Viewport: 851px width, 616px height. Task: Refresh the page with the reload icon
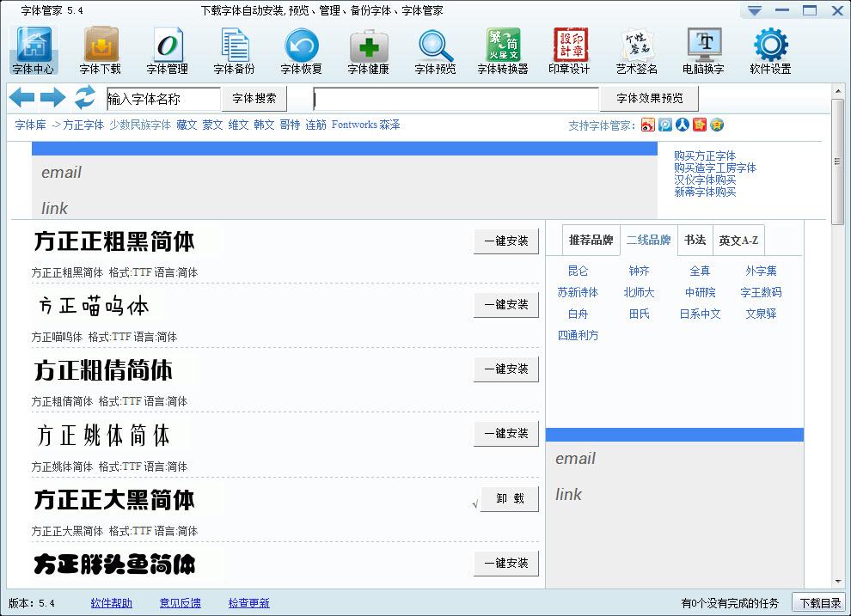(x=84, y=98)
